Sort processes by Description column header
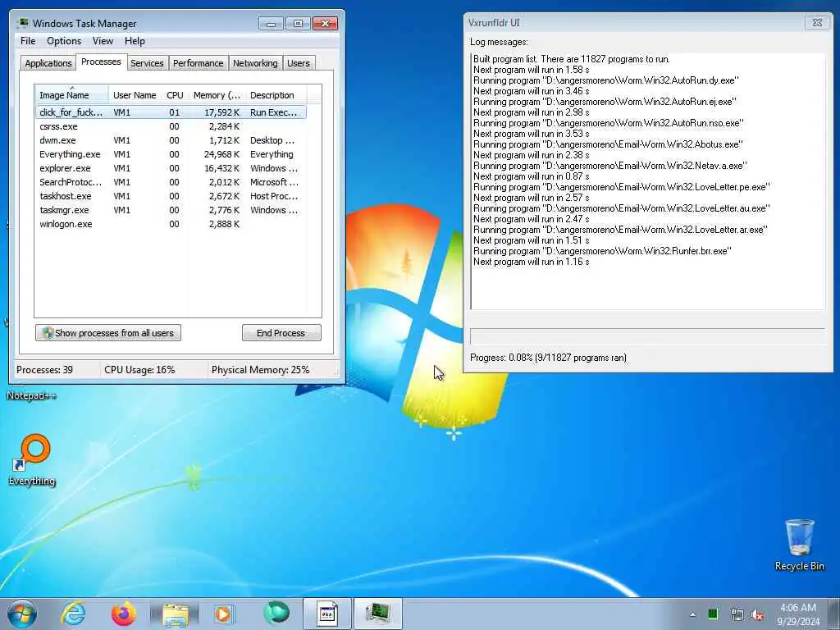840x630 pixels. 276,95
